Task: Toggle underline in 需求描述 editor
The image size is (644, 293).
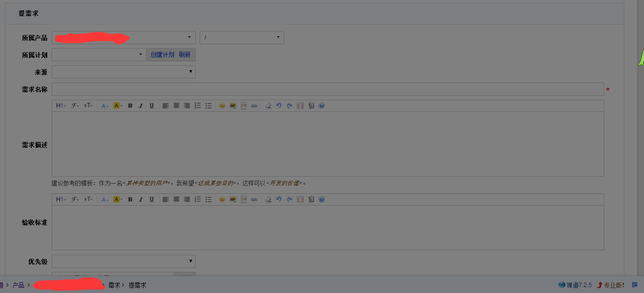Action: (x=151, y=106)
